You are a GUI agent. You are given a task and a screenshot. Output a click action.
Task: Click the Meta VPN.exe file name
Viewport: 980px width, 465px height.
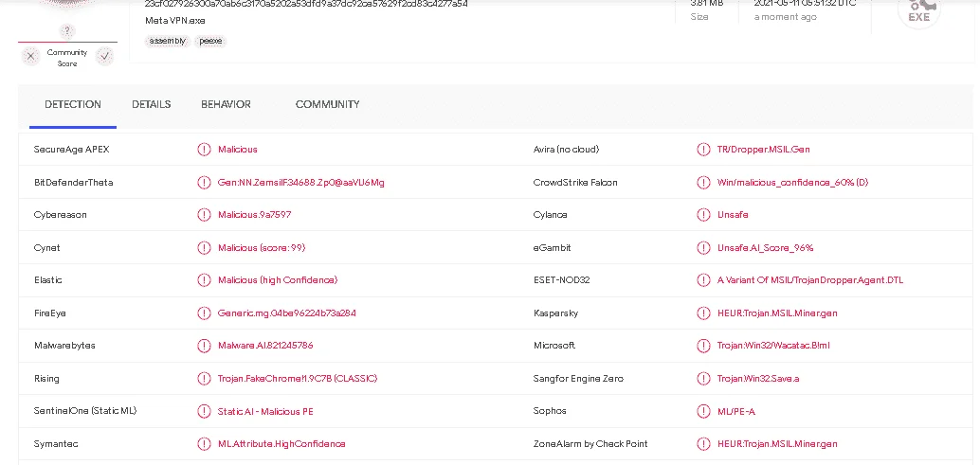pyautogui.click(x=175, y=21)
